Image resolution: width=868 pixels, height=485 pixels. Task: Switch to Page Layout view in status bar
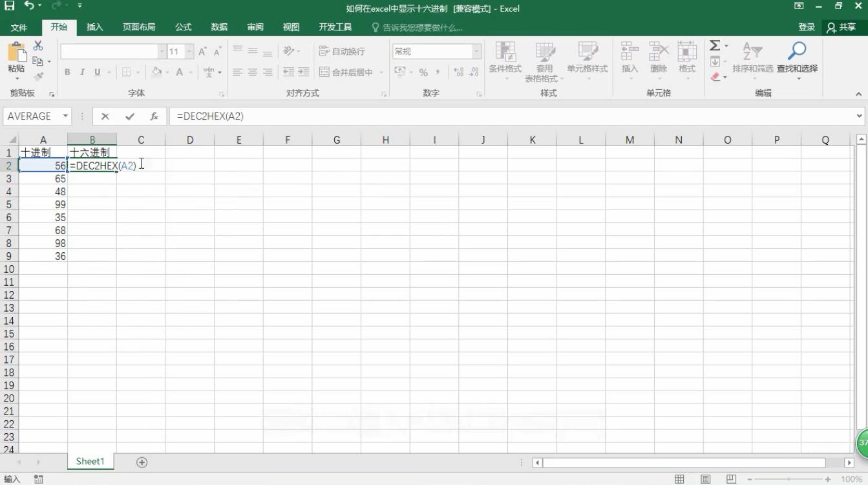[x=705, y=479]
